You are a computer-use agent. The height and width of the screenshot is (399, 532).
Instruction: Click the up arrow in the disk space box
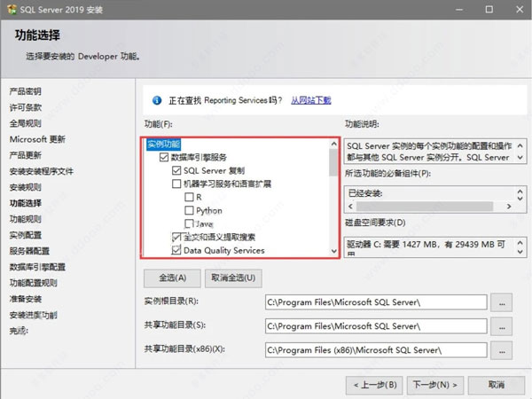pyautogui.click(x=520, y=243)
